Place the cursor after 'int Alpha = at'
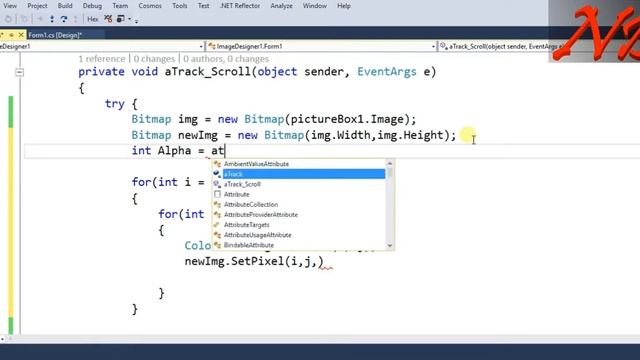The image size is (640, 360). [225, 151]
